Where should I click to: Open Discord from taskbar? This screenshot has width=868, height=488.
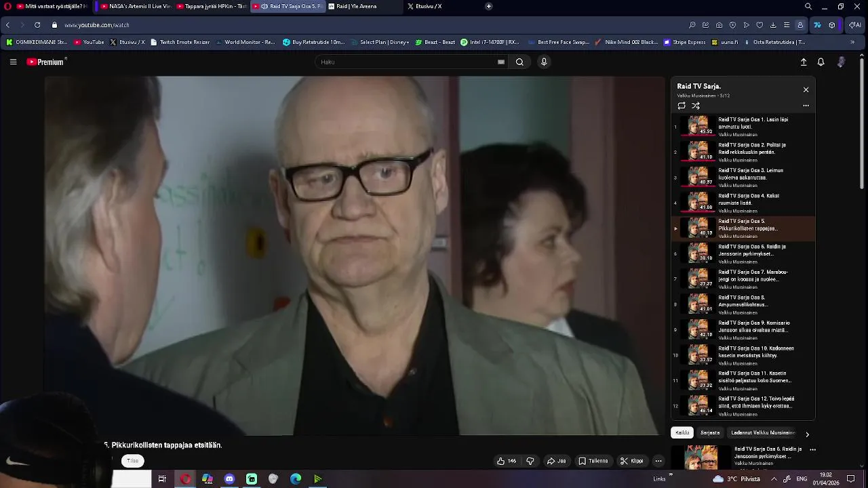(229, 479)
